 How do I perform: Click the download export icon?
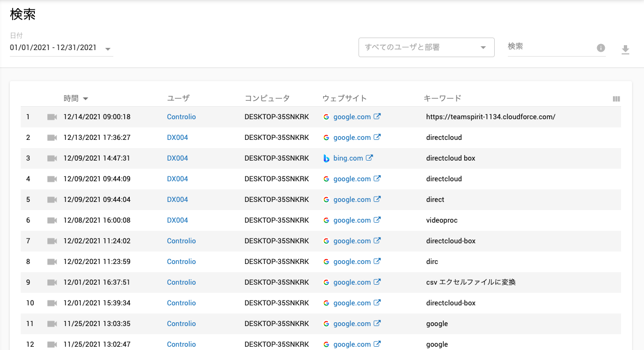[625, 49]
